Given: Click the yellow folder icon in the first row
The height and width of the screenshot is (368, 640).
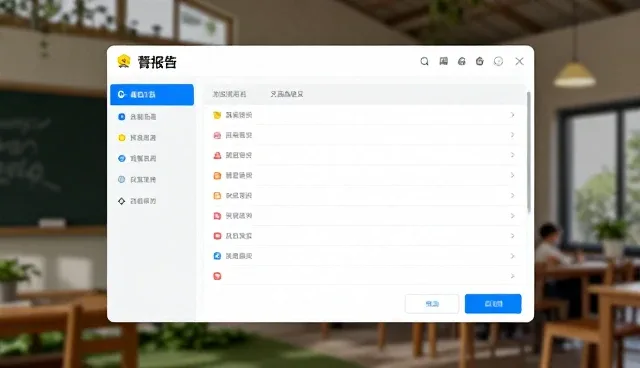Looking at the screenshot, I should click(x=217, y=115).
